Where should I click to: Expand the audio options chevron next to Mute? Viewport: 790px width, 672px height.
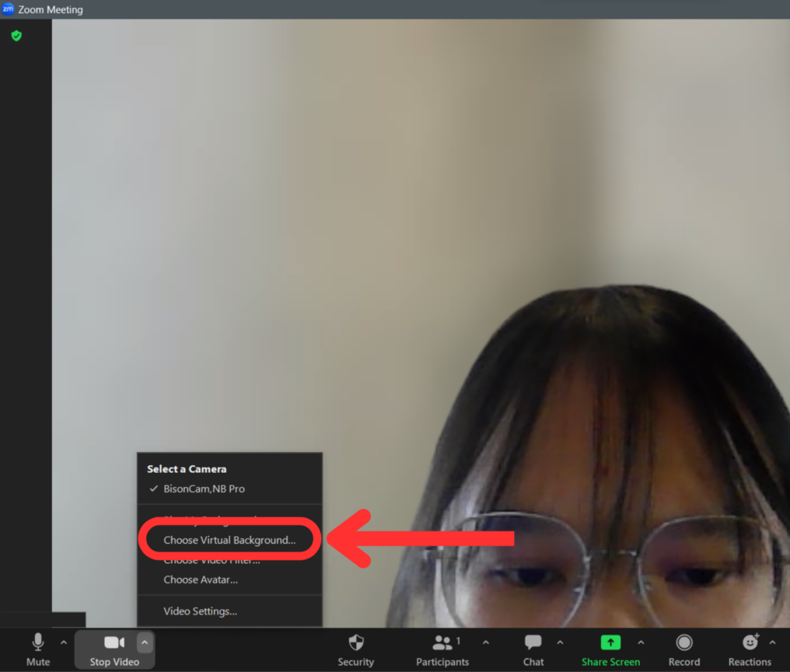point(63,642)
